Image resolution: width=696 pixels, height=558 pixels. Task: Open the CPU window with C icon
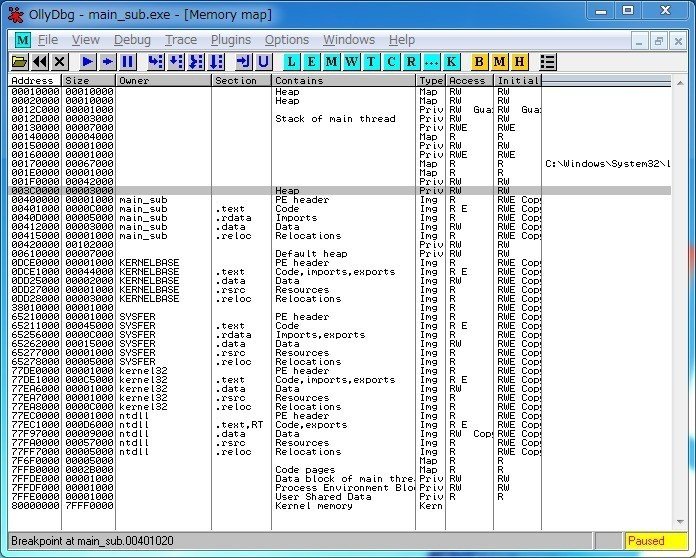click(391, 62)
